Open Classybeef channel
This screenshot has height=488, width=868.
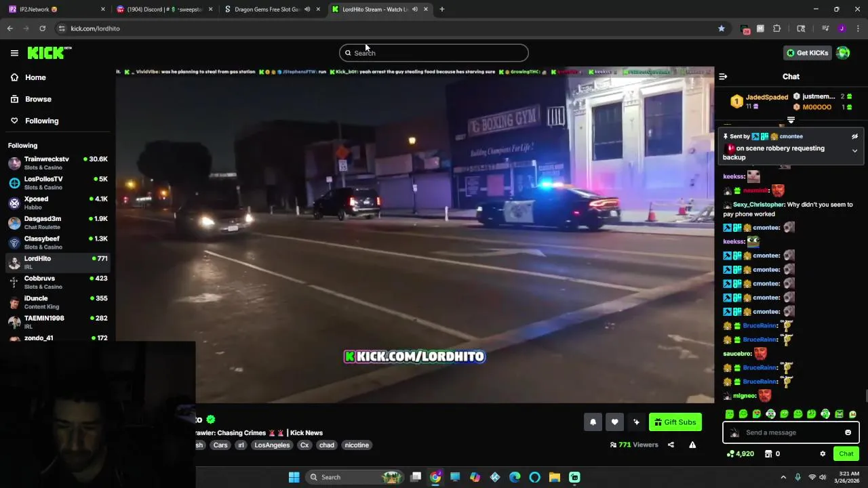pyautogui.click(x=58, y=243)
